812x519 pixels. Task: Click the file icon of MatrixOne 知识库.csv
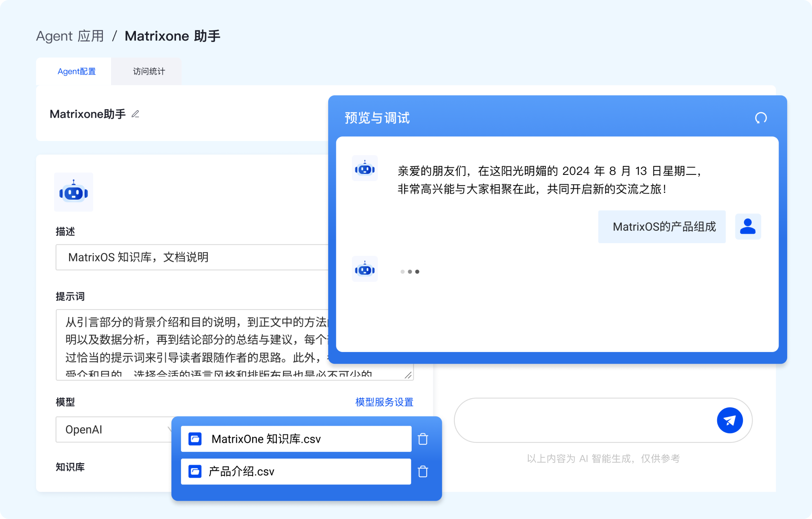click(195, 439)
